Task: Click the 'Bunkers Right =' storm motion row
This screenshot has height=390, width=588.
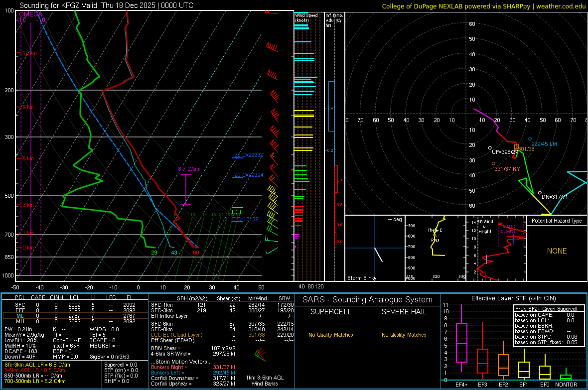Action: (x=193, y=367)
